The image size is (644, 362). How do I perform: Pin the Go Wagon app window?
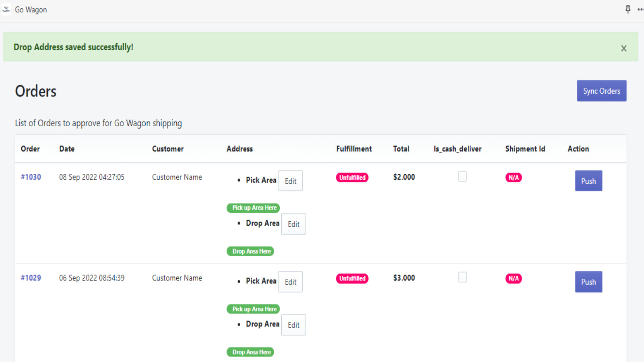pyautogui.click(x=627, y=9)
